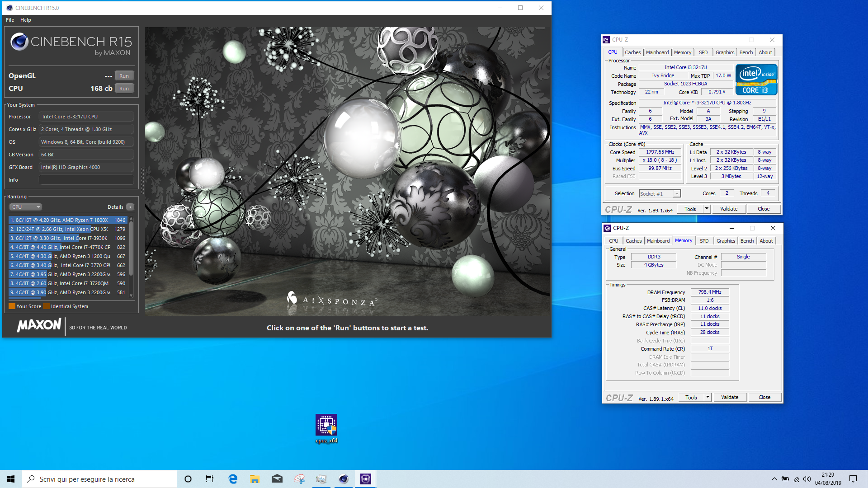The image size is (868, 488).
Task: Open Graphics tab in upper CPU-Z
Action: point(725,52)
